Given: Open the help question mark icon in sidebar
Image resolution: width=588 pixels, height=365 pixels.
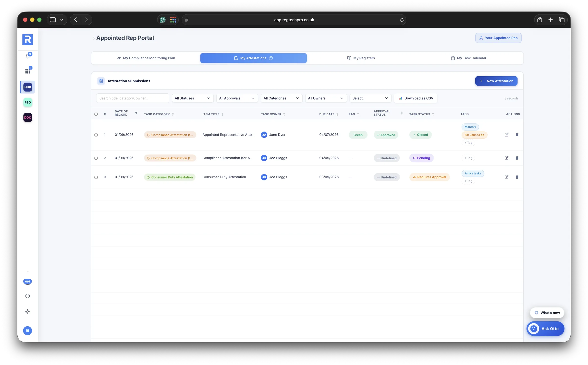Looking at the screenshot, I should click(28, 296).
